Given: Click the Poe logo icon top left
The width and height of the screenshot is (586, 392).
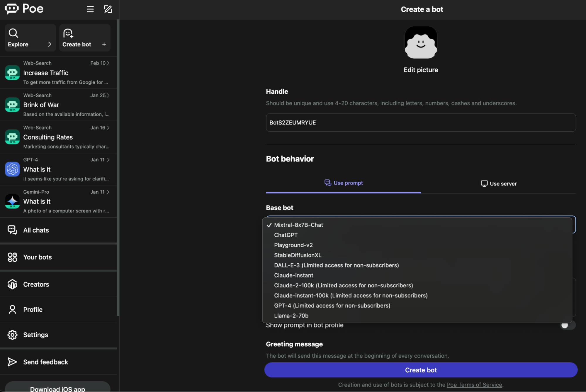Looking at the screenshot, I should click(12, 8).
